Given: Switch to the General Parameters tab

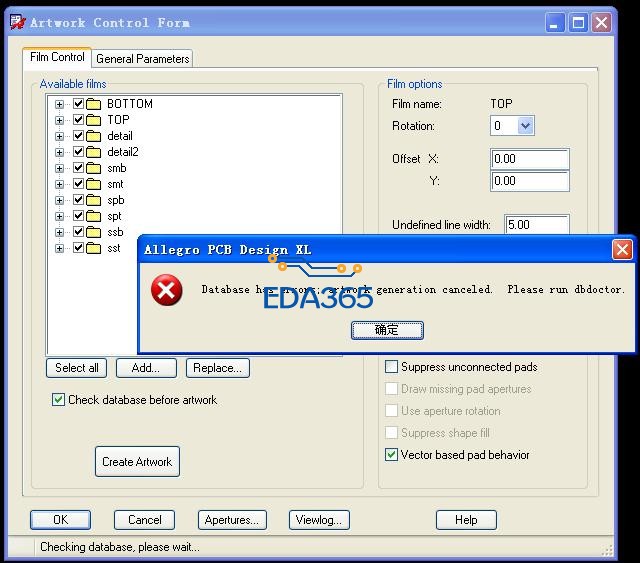Looking at the screenshot, I should (142, 59).
